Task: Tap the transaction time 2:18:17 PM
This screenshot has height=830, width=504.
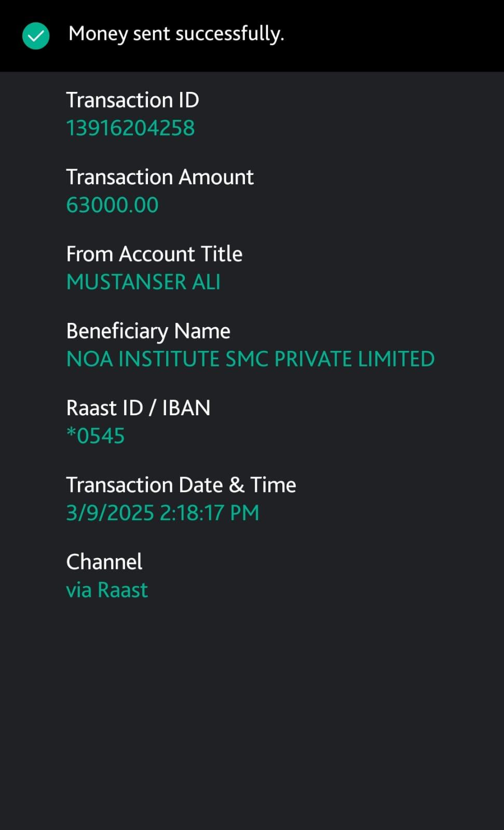Action: click(209, 513)
